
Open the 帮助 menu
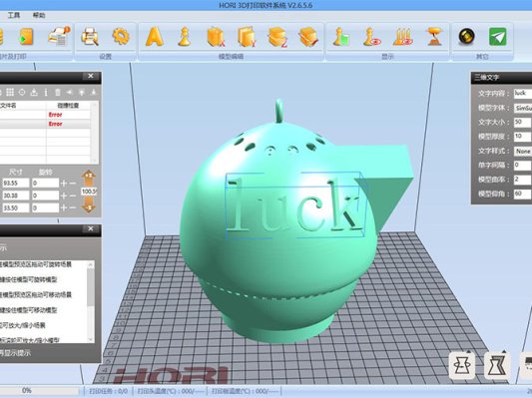pos(39,15)
